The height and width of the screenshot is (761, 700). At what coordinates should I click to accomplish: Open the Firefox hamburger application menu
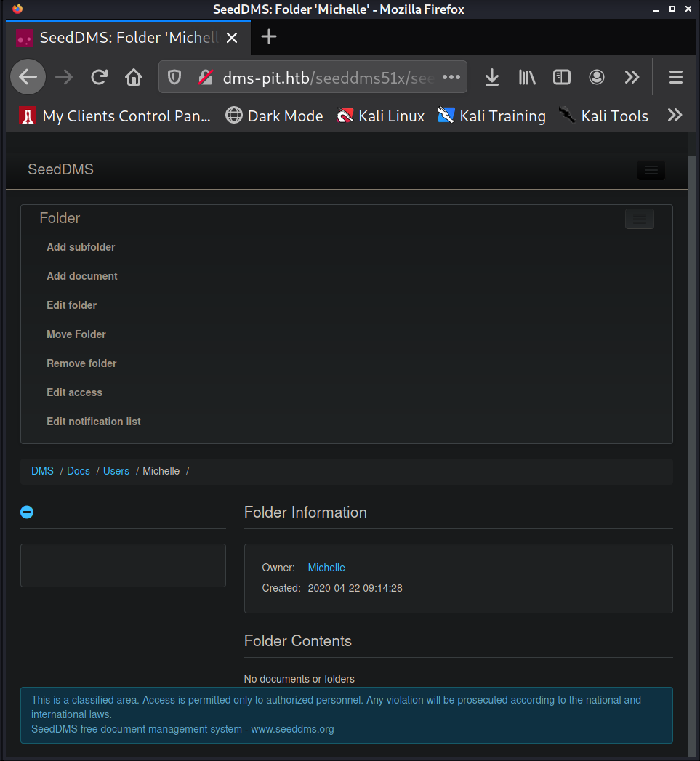pyautogui.click(x=676, y=77)
